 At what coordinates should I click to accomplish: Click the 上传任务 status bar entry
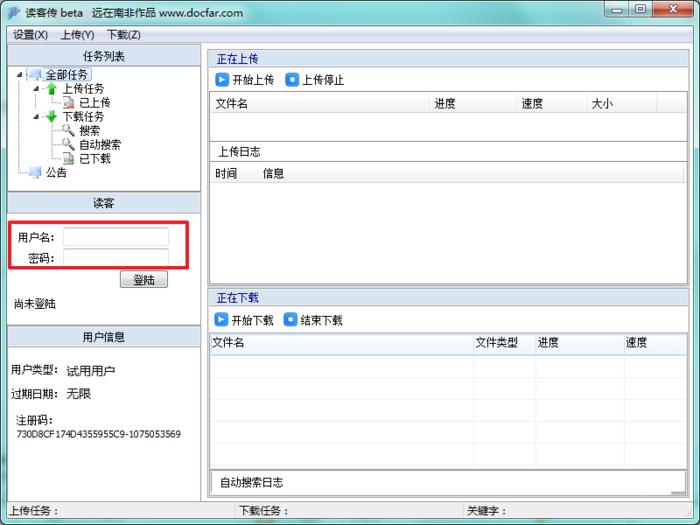34,511
